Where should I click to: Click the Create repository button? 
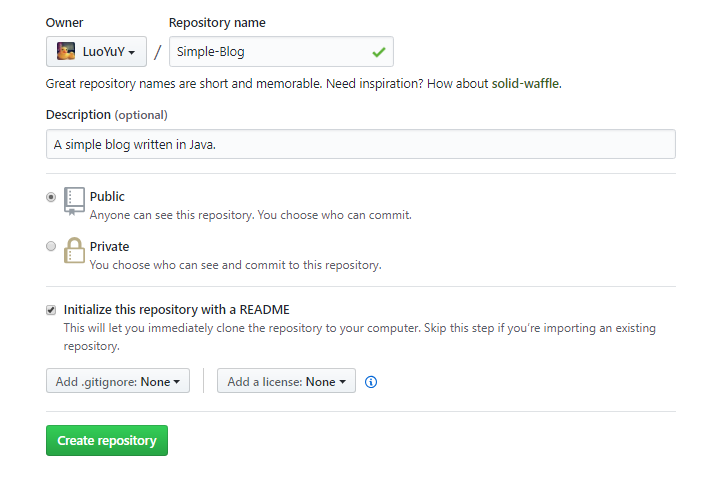point(107,440)
